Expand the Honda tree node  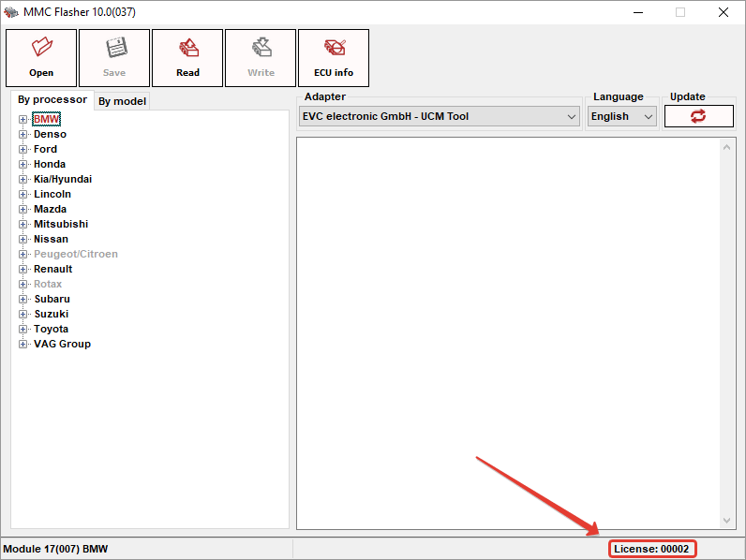[22, 165]
